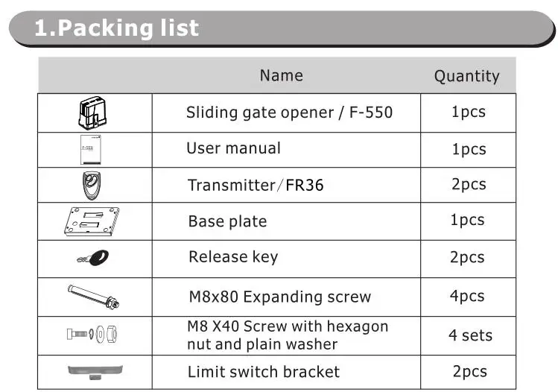Viewport: 558px width, 392px height.
Task: Click the sliding gate opener icon
Action: point(92,113)
